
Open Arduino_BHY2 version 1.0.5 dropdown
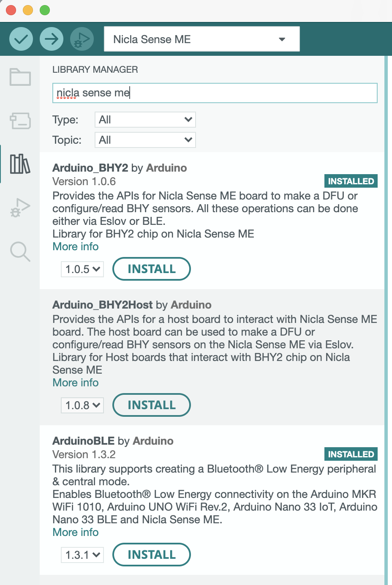[x=82, y=269]
